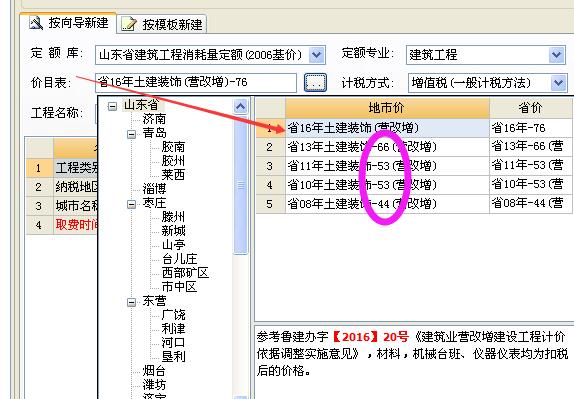
Task: Select 市中区 in the region tree
Action: coord(179,287)
